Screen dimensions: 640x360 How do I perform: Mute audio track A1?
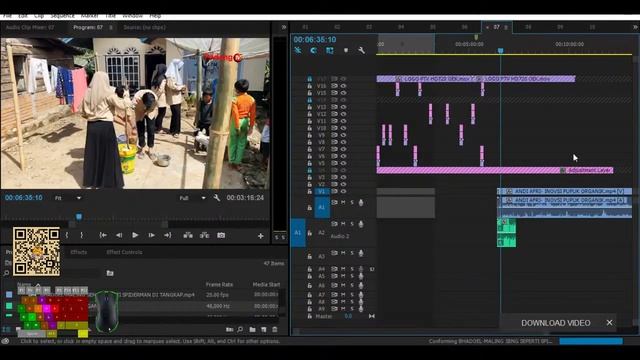pos(343,202)
